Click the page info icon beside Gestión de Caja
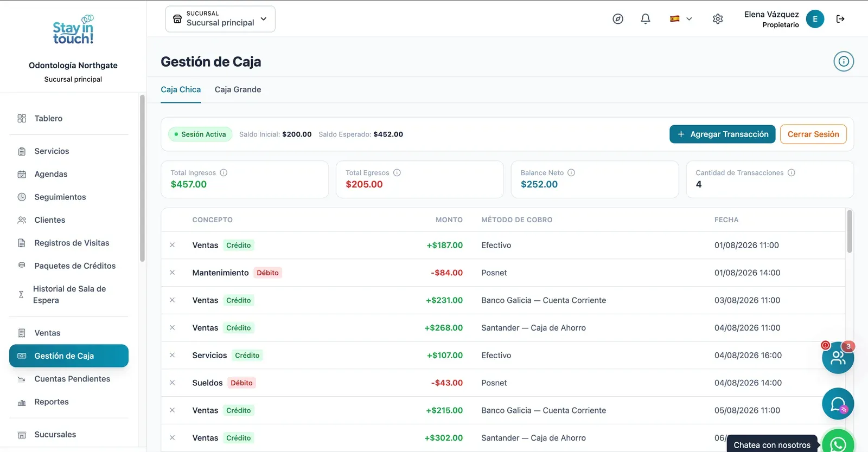 coord(844,61)
